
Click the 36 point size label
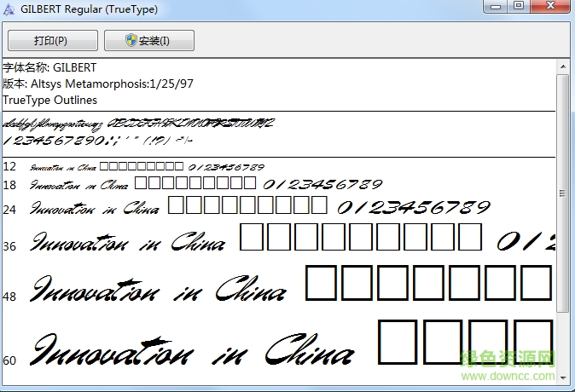[9, 246]
